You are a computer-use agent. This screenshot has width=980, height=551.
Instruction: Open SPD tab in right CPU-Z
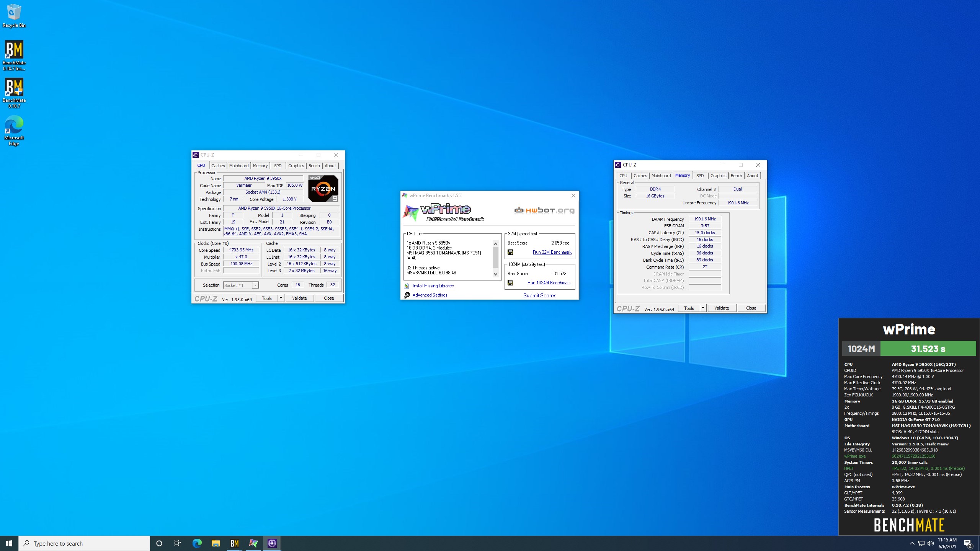point(700,176)
